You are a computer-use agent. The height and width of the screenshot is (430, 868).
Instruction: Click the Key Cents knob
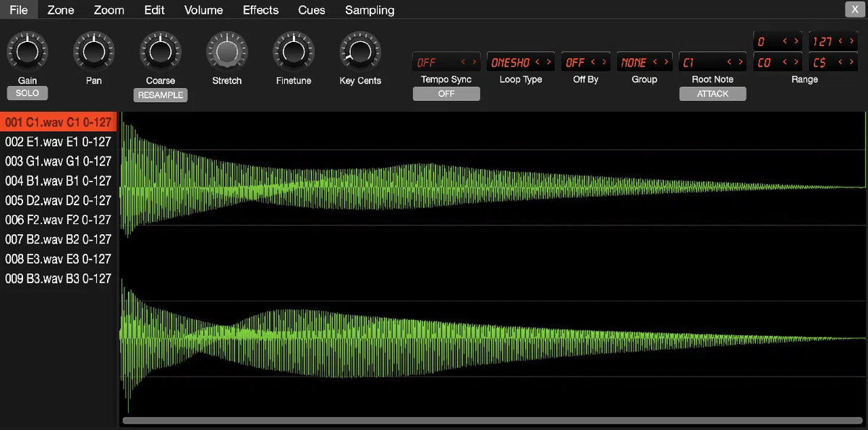tap(359, 51)
